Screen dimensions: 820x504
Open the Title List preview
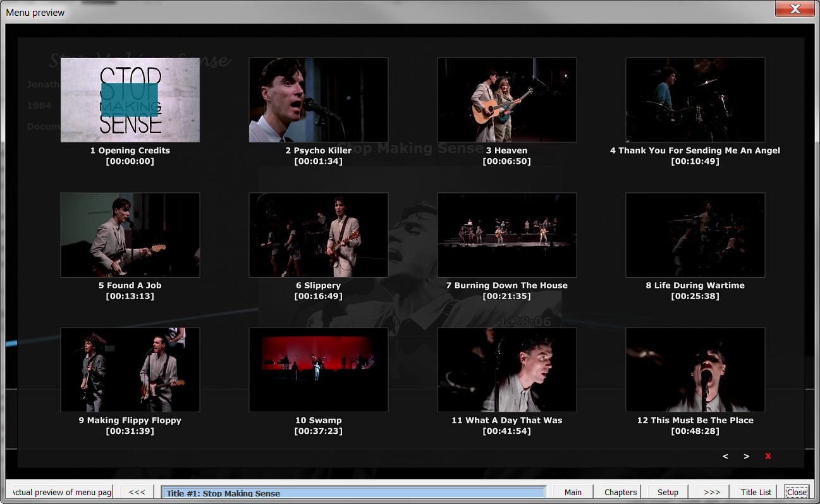(756, 492)
